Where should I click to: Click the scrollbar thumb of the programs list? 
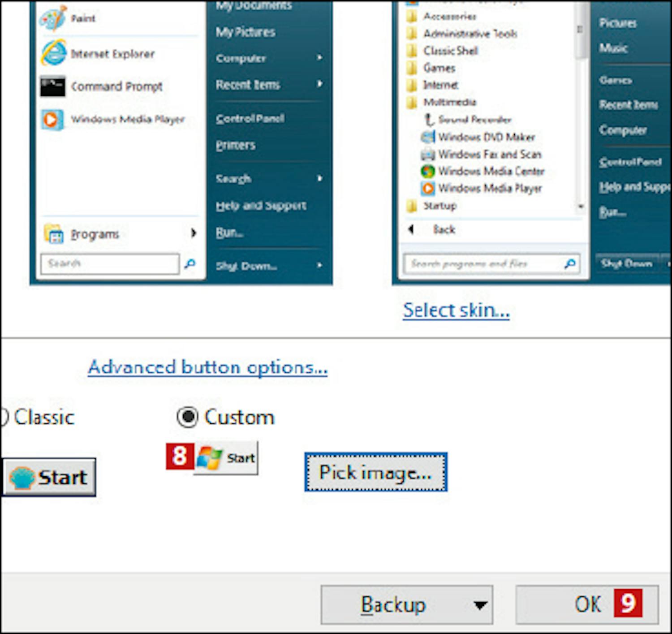click(581, 30)
